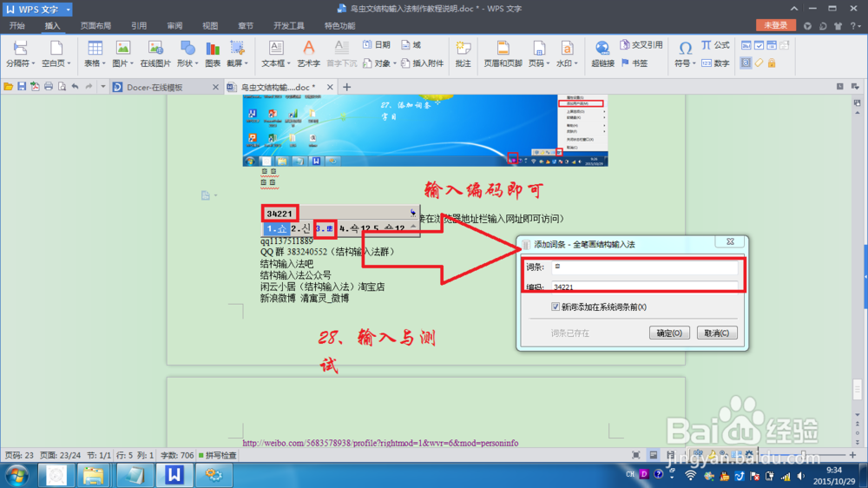Insert a 域 field
Viewport: 868px width, 488px height.
(x=411, y=45)
